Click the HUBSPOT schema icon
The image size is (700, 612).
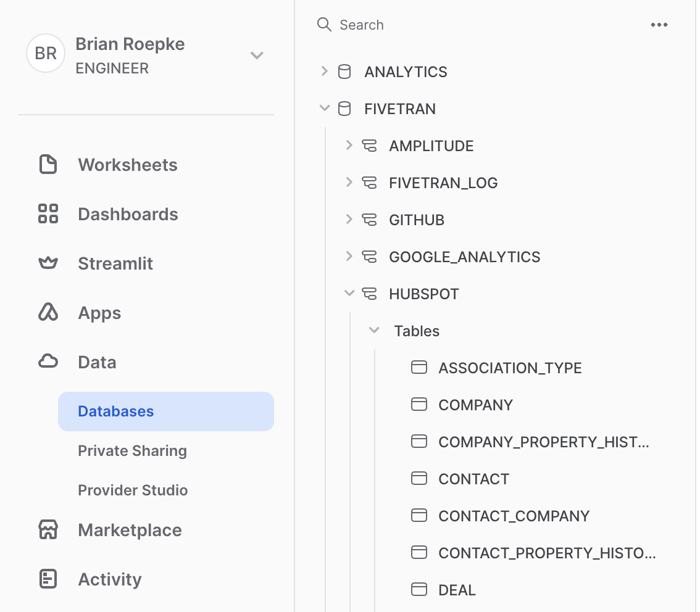(x=369, y=294)
